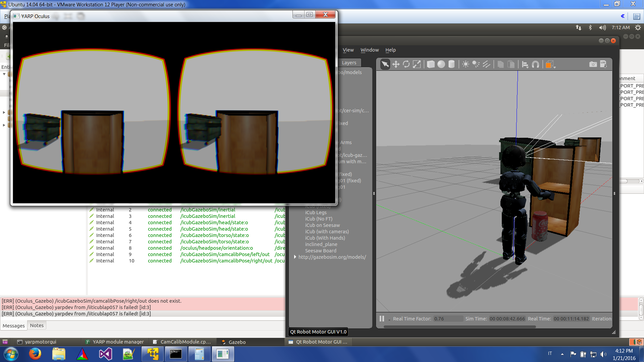The width and height of the screenshot is (644, 362).
Task: Open Ubuntu system settings gear menu
Action: click(638, 28)
